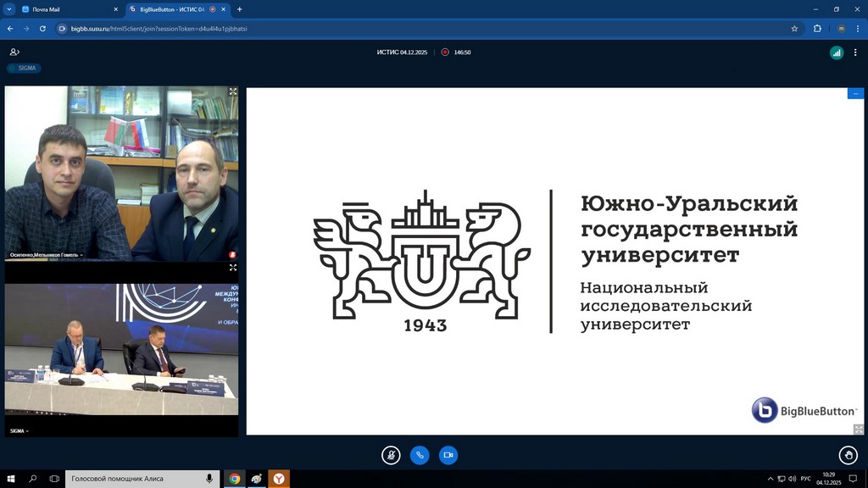Open the three-dot options menu in BigBlueButton

(856, 53)
